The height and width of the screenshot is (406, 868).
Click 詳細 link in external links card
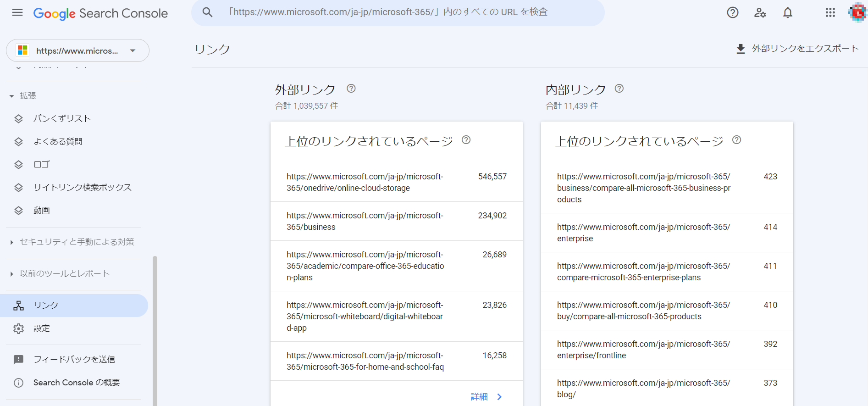tap(479, 397)
